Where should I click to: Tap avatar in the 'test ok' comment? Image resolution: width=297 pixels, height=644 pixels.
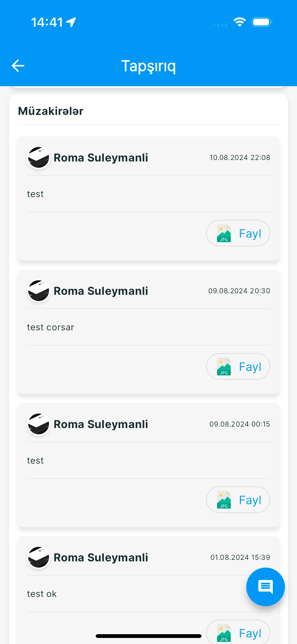39,558
